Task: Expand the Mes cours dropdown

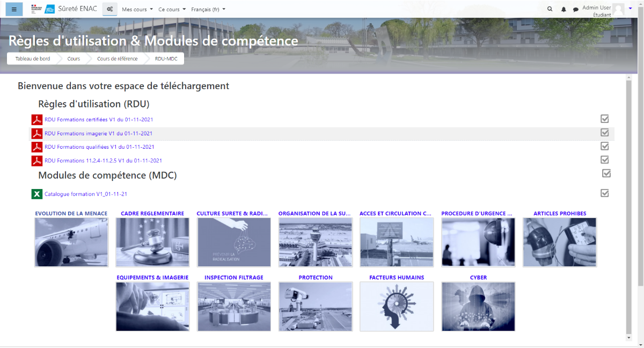Action: pos(137,9)
